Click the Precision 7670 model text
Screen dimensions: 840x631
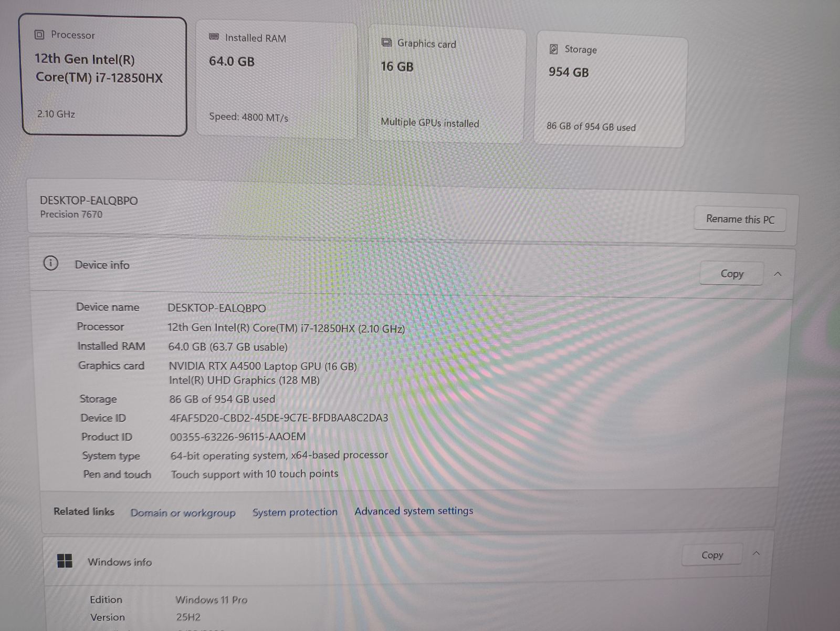(71, 214)
